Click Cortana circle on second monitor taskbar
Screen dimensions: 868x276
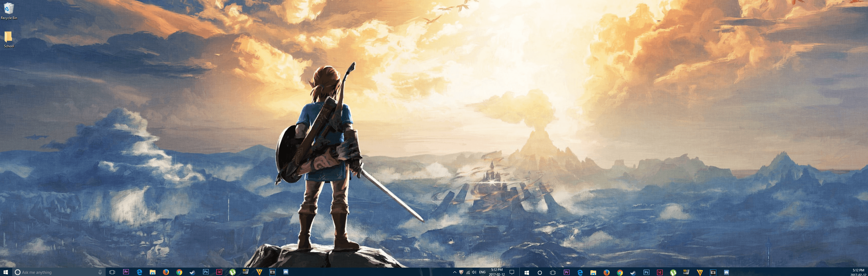tap(540, 272)
